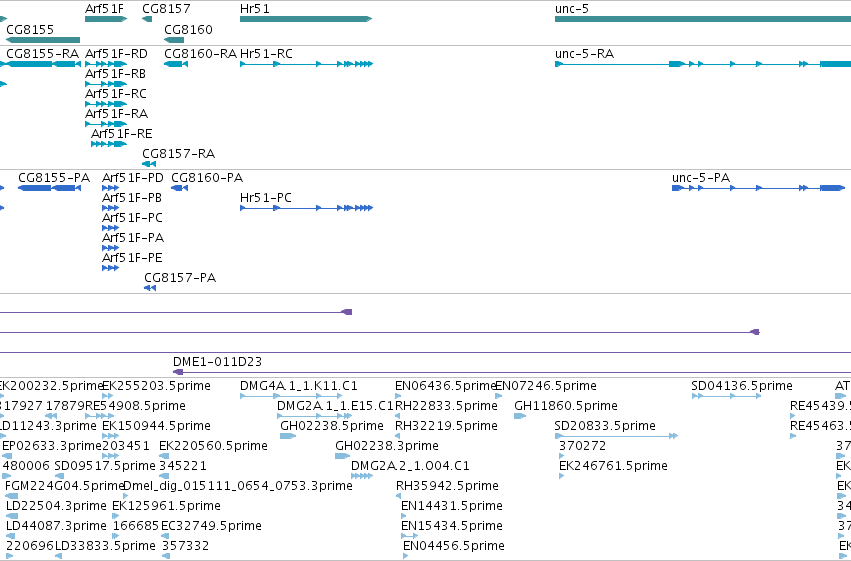Select EST EN15434.5prime

click(409, 537)
